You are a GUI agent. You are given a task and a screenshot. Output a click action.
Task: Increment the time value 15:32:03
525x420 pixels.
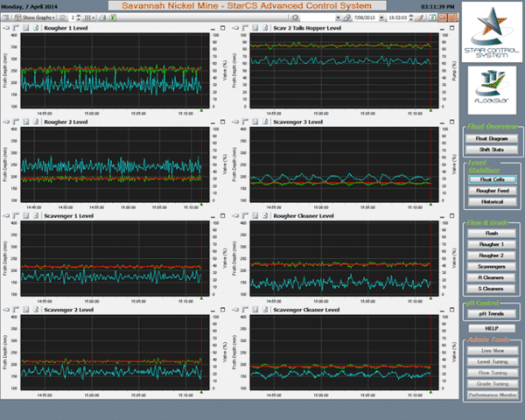pos(411,16)
